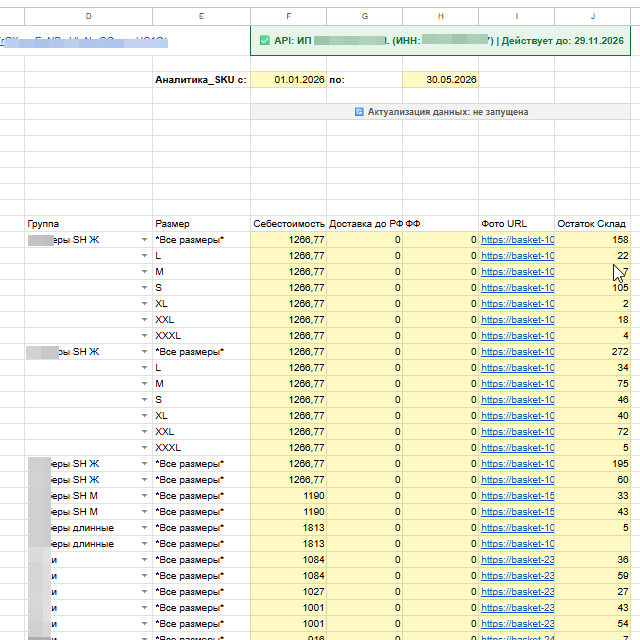Viewport: 640px width, 640px height.
Task: Click the end date cell 30.05.2026
Action: [440, 80]
